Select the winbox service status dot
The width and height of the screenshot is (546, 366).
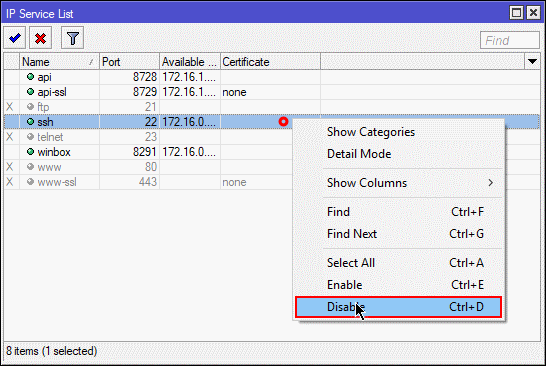30,151
